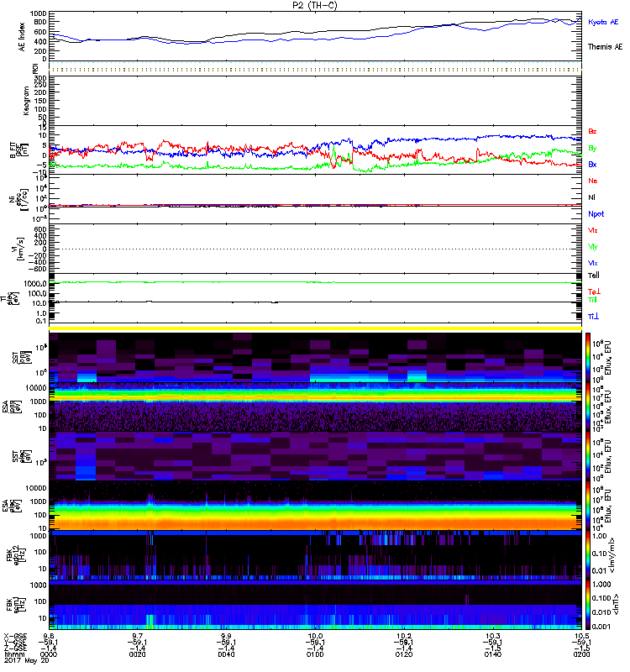
Task: Click the red Vix velocity legend label
Action: [x=593, y=230]
